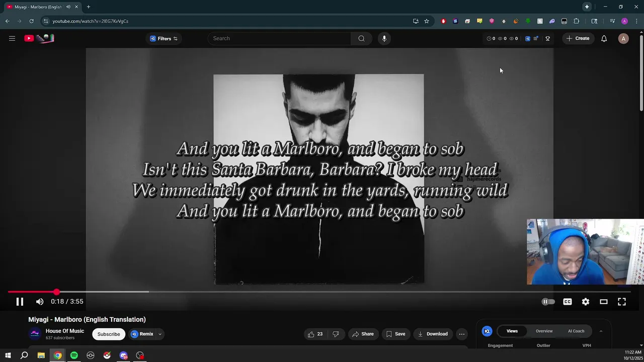
Task: Click the page vertical scrollbar
Action: 641,72
